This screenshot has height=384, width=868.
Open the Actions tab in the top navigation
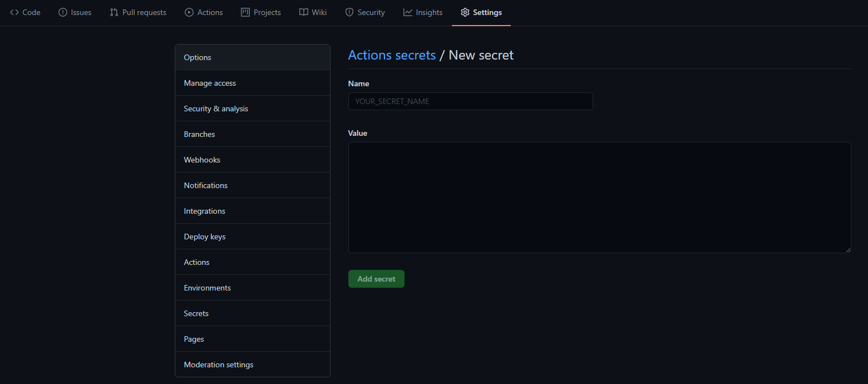tap(204, 12)
